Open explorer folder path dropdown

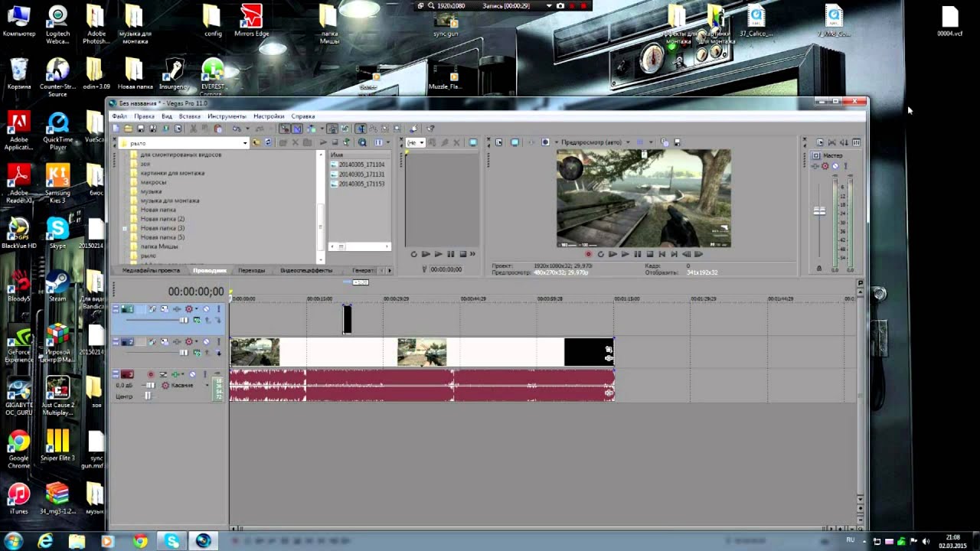tap(245, 142)
